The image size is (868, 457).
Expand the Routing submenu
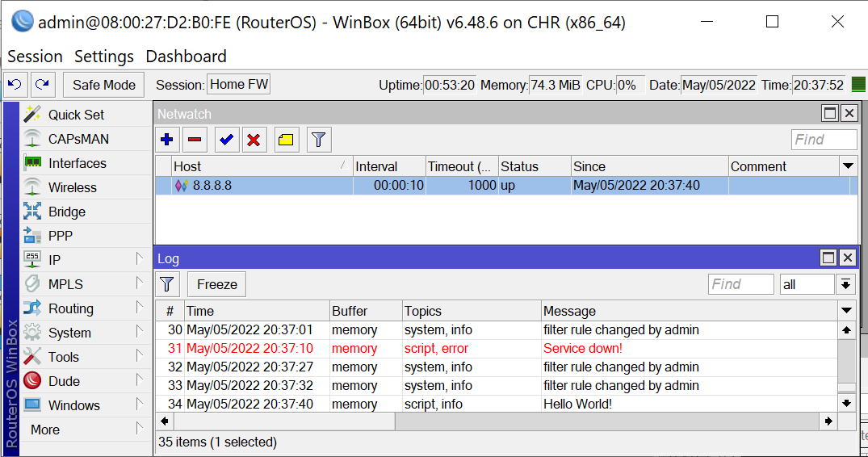click(139, 308)
